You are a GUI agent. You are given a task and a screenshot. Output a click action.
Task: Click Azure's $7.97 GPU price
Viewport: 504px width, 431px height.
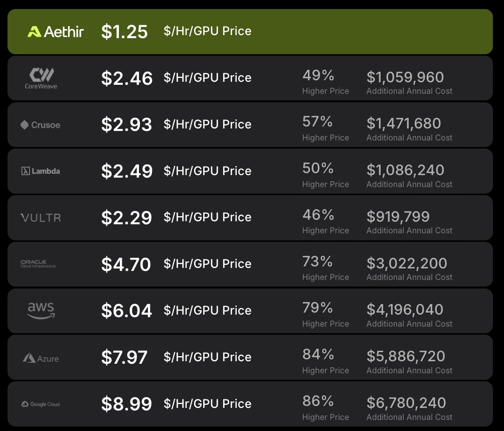tap(124, 357)
